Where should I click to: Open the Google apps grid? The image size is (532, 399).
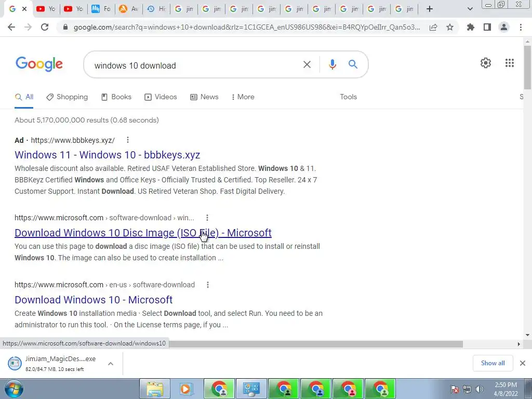point(510,63)
